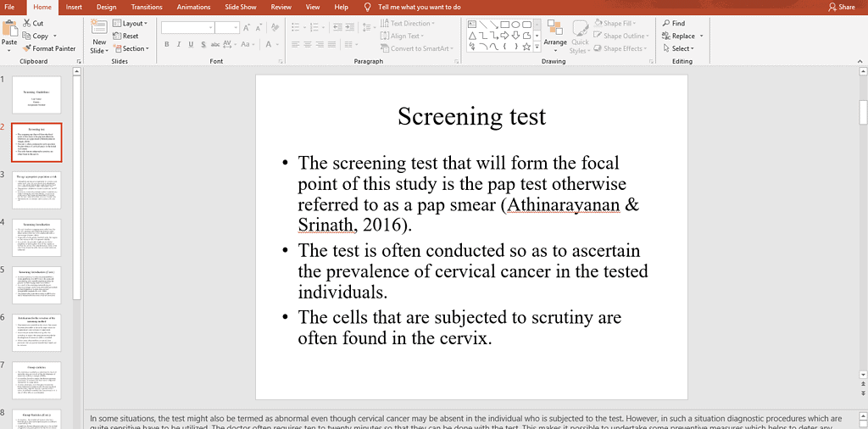Select the Oval shape
This screenshot has height=429, width=868.
pyautogui.click(x=515, y=25)
